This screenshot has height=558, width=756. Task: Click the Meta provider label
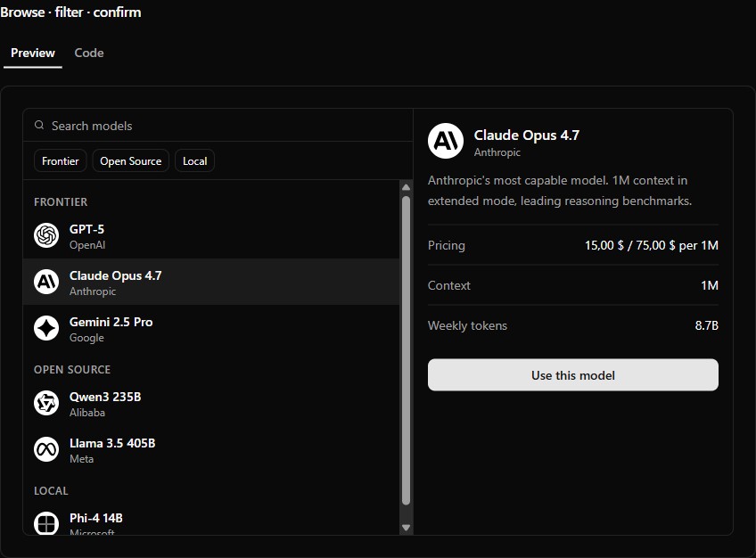(81, 459)
